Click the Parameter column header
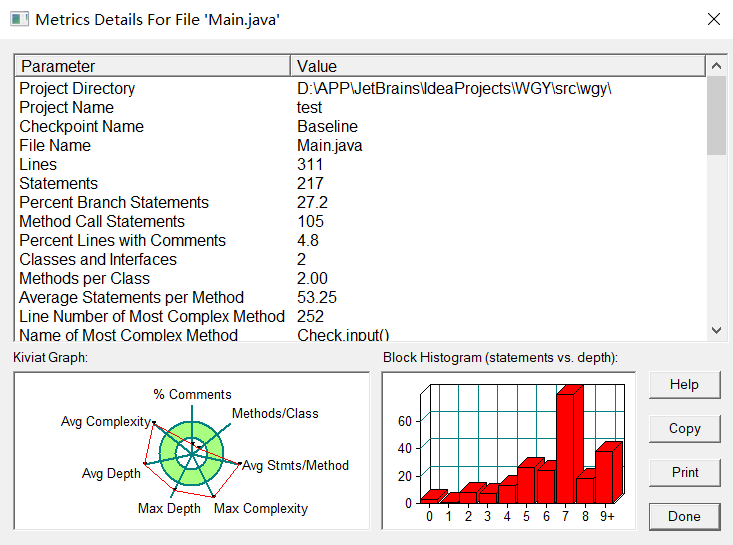Image resolution: width=733 pixels, height=545 pixels. [152, 66]
